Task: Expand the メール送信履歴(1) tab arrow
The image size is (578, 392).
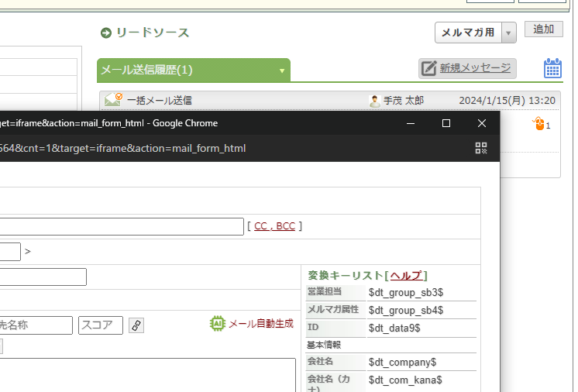Action: coord(281,70)
